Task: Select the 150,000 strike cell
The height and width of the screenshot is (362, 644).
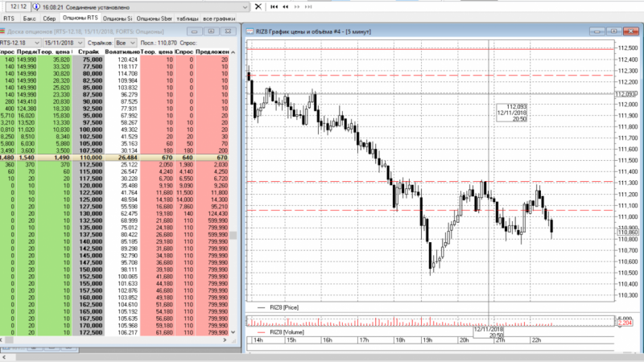Action: pyautogui.click(x=89, y=269)
